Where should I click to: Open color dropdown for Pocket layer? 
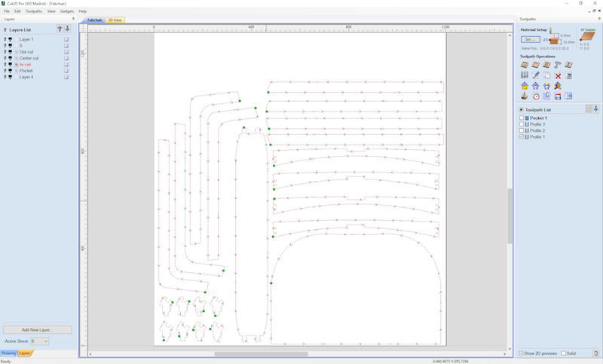[x=11, y=71]
